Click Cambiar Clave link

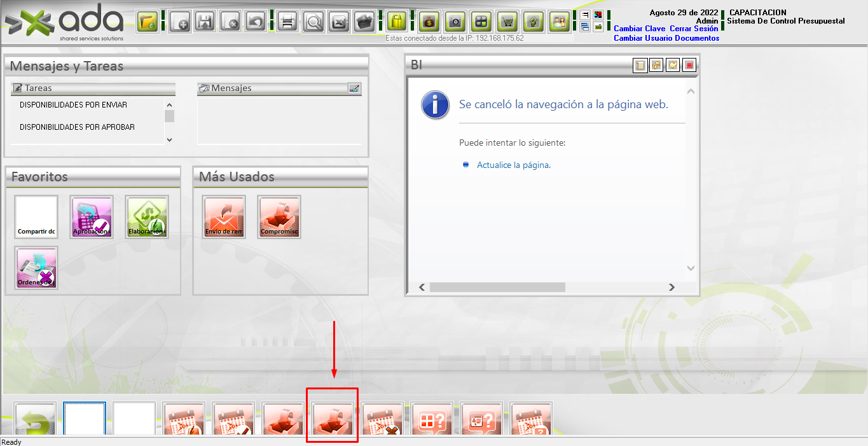[x=640, y=29]
